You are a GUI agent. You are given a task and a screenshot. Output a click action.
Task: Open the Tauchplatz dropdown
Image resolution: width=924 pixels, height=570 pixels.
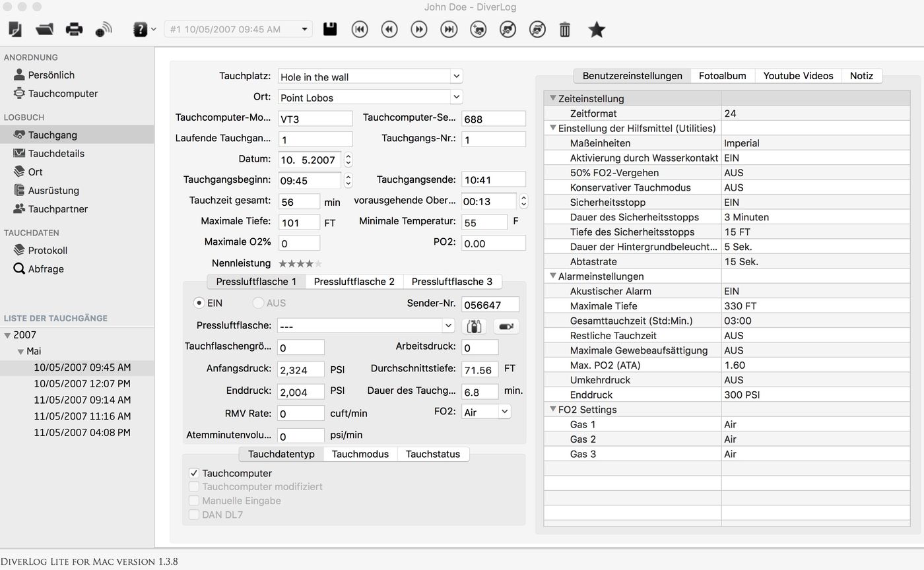[x=455, y=77]
